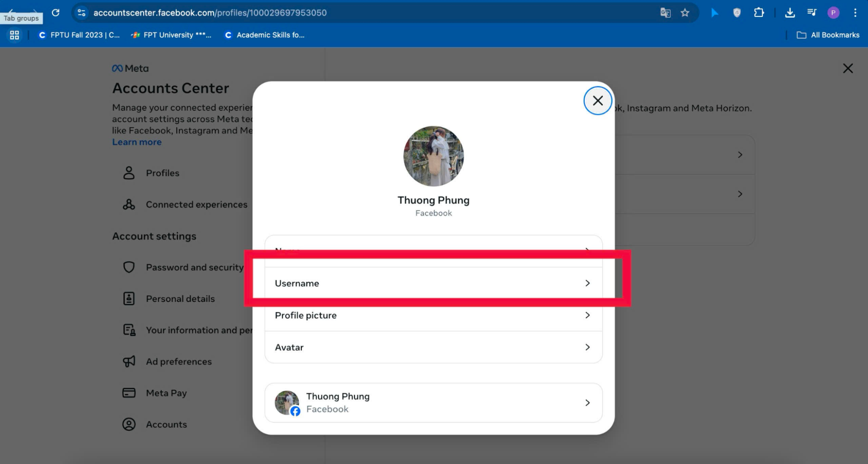This screenshot has height=464, width=868.
Task: Open the media control playlist icon
Action: pos(812,13)
